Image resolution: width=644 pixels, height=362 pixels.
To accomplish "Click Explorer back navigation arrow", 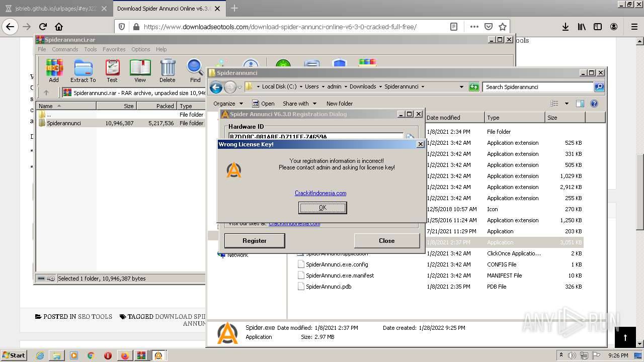I will pyautogui.click(x=216, y=87).
